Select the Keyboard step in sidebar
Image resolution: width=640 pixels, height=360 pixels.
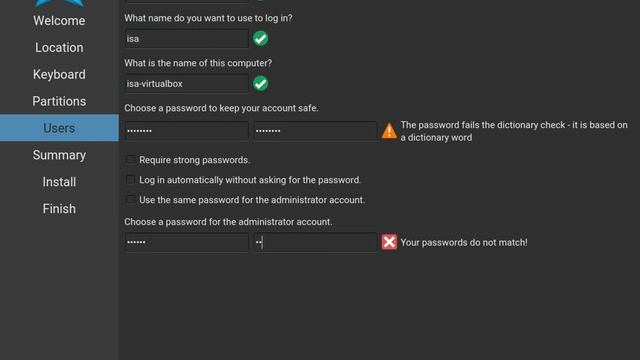[x=59, y=74]
